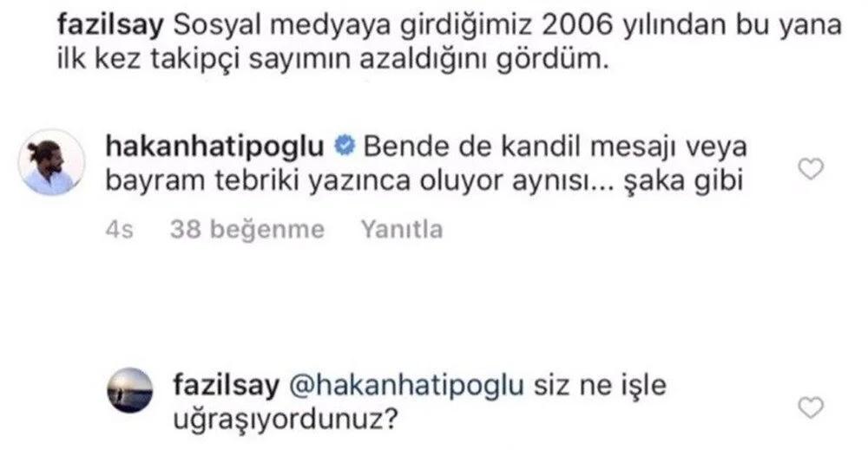Open the fazilsay username in the top caption
This screenshot has height=450, width=868.
coord(111,25)
